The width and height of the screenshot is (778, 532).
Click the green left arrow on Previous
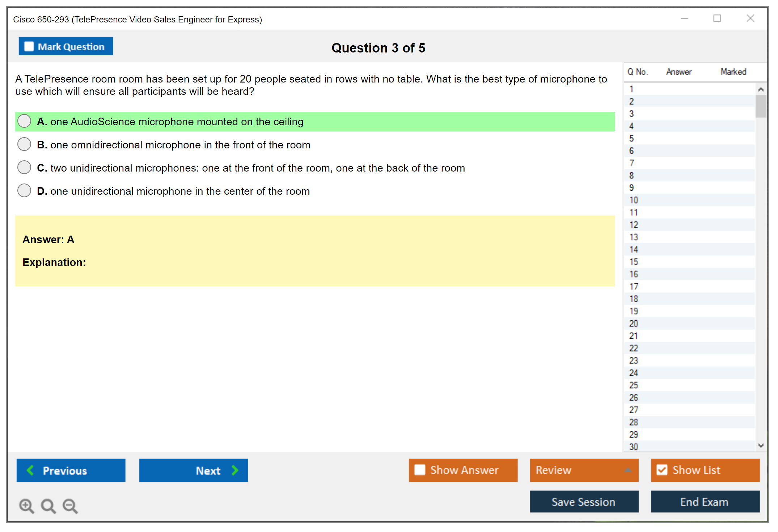pos(30,470)
